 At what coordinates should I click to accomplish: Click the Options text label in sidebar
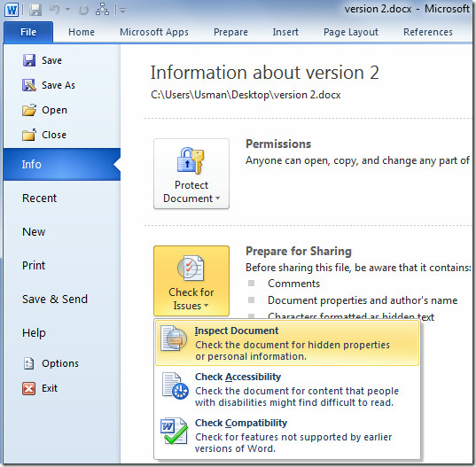[x=60, y=363]
